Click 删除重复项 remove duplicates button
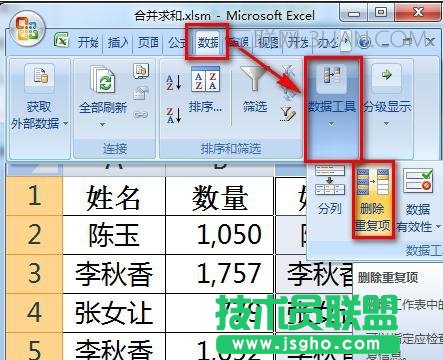Image resolution: width=443 pixels, height=360 pixels. coord(373,199)
